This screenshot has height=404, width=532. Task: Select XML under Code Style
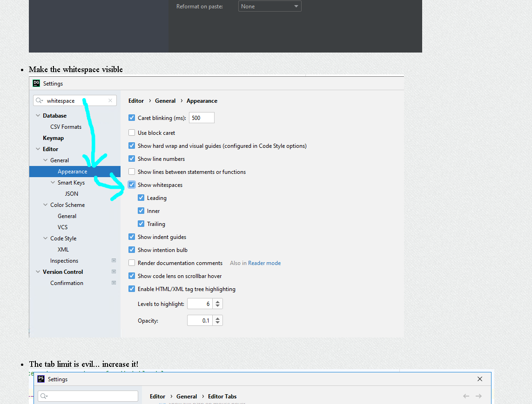tap(63, 250)
